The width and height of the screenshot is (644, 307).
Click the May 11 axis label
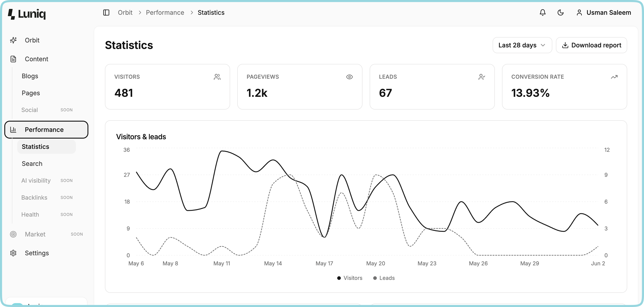pos(222,263)
